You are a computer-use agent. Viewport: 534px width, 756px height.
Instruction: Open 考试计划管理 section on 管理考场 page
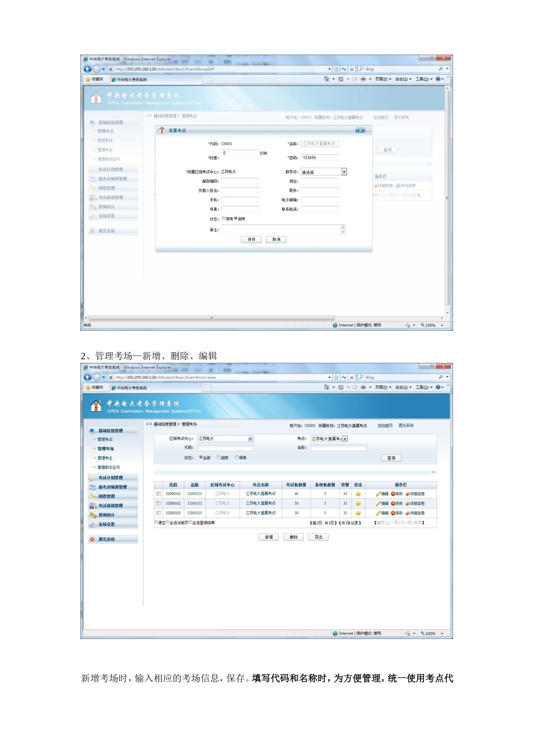pos(113,478)
